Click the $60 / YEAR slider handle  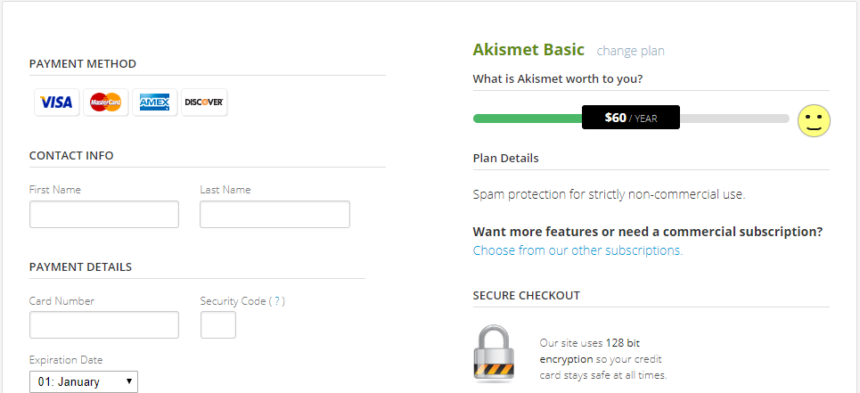(x=631, y=117)
